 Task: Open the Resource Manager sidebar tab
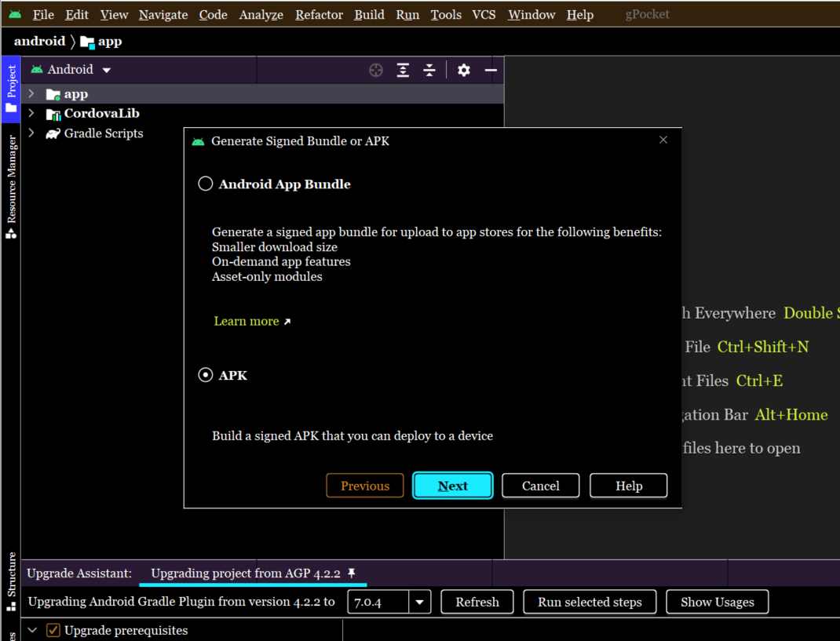pyautogui.click(x=11, y=187)
